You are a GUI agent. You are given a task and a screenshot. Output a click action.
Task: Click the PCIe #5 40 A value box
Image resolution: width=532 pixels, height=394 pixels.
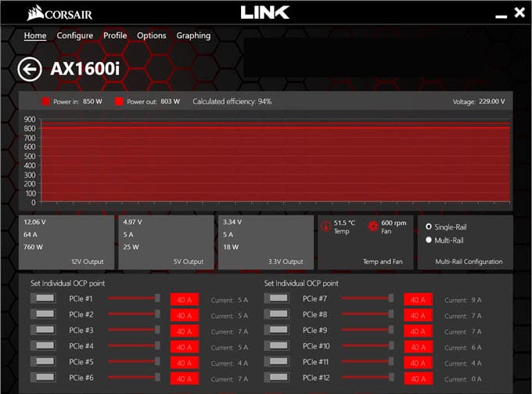(185, 363)
